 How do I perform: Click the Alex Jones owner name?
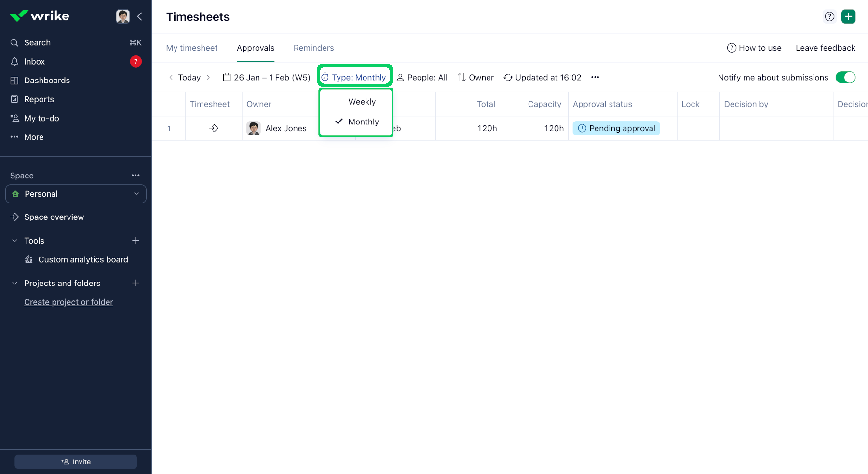pos(286,128)
